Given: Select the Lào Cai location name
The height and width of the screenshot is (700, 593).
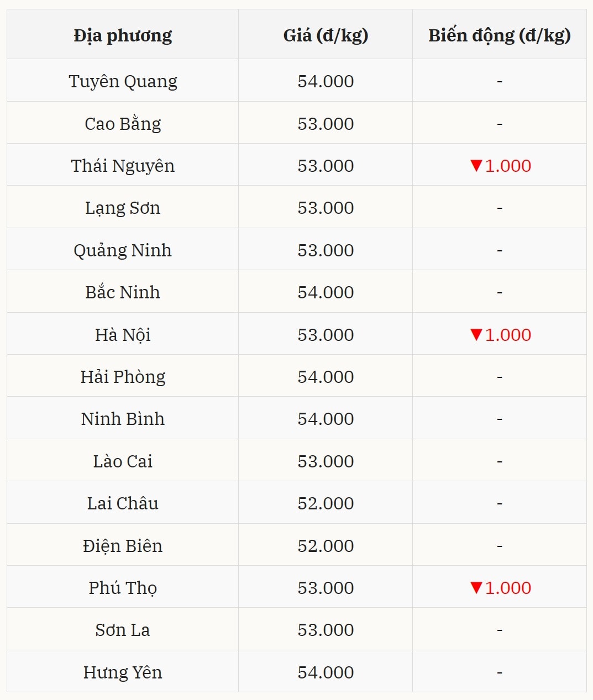Looking at the screenshot, I should click(123, 461).
